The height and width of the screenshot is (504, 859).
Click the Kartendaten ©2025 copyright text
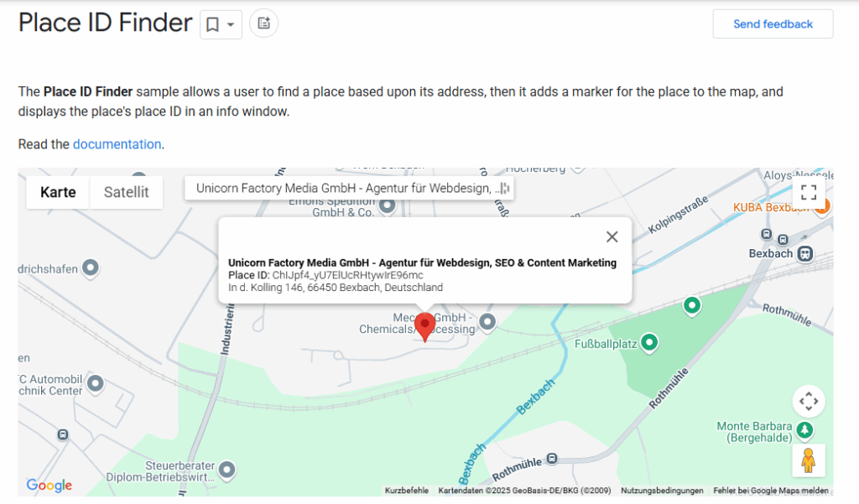coord(524,491)
